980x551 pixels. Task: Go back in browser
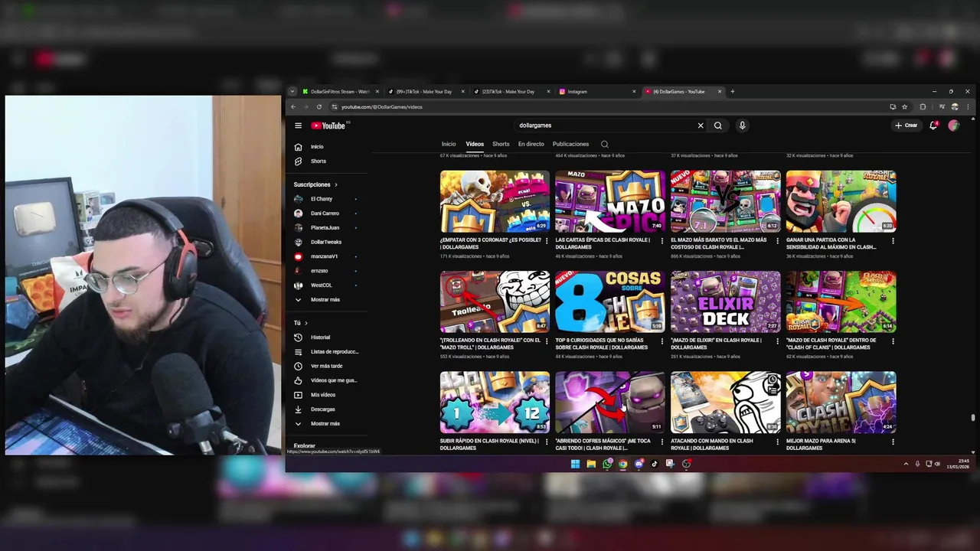tap(293, 107)
